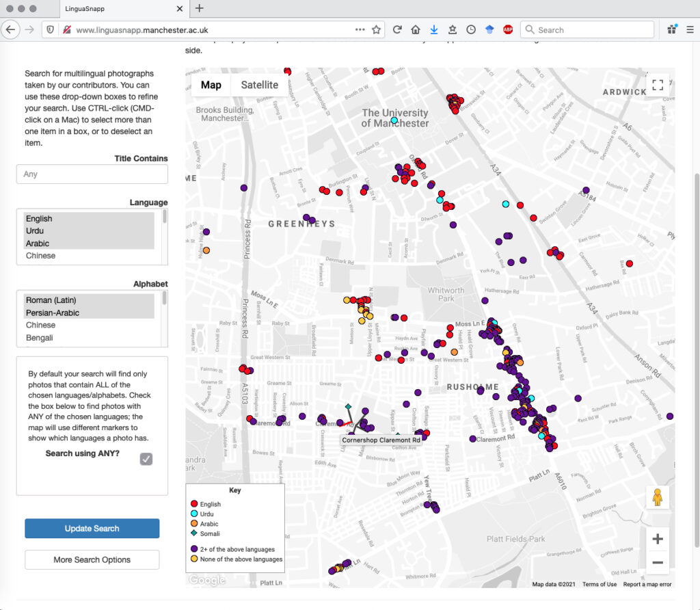Click the red English swatch in Key

tap(194, 504)
